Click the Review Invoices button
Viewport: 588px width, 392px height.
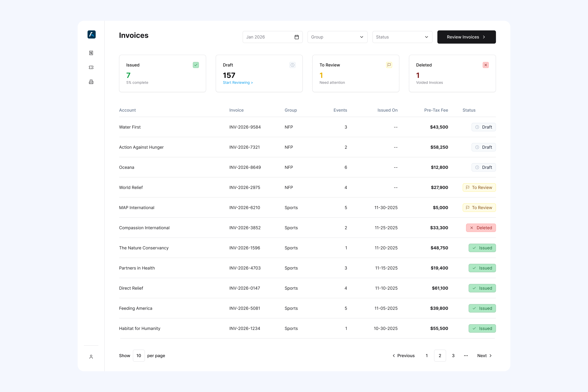(466, 37)
